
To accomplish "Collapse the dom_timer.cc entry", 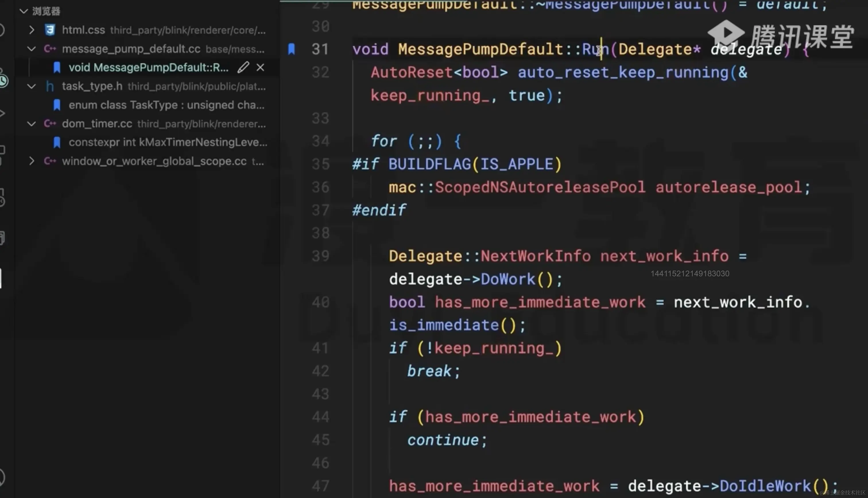I will click(32, 123).
